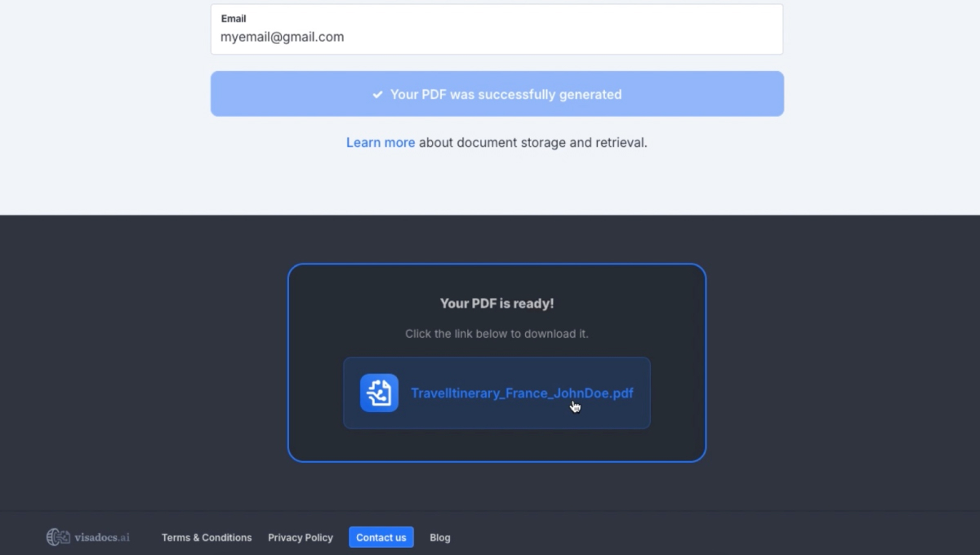Click the "Click the link below" instruction text
980x555 pixels.
point(497,334)
